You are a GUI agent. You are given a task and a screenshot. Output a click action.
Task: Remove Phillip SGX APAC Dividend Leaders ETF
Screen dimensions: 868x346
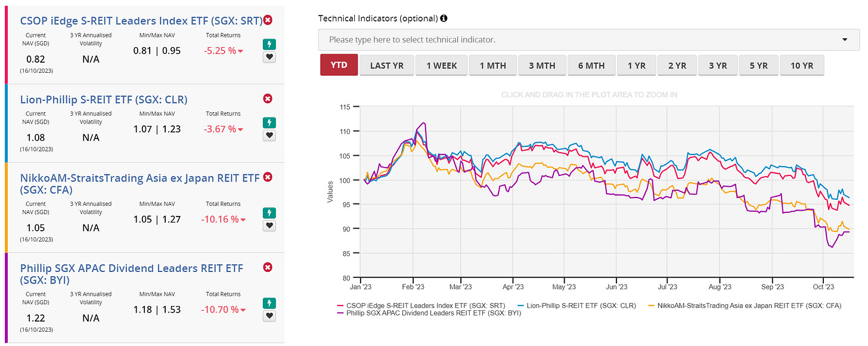coord(268,267)
